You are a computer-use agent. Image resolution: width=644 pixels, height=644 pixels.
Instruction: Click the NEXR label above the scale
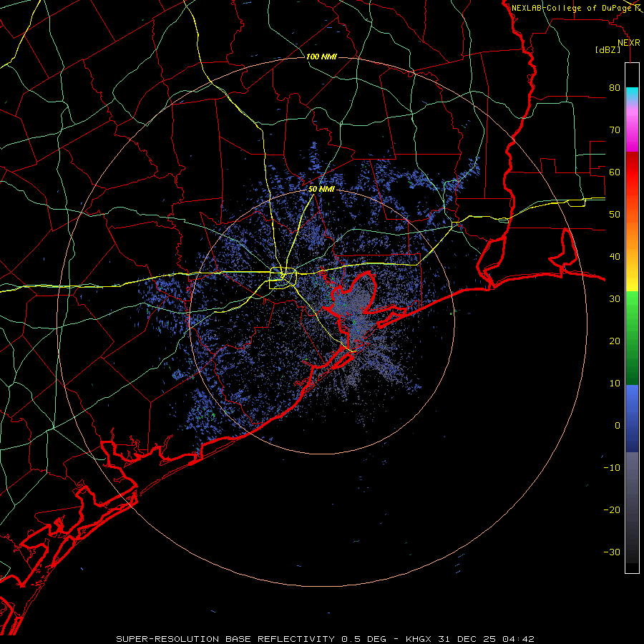(x=628, y=43)
